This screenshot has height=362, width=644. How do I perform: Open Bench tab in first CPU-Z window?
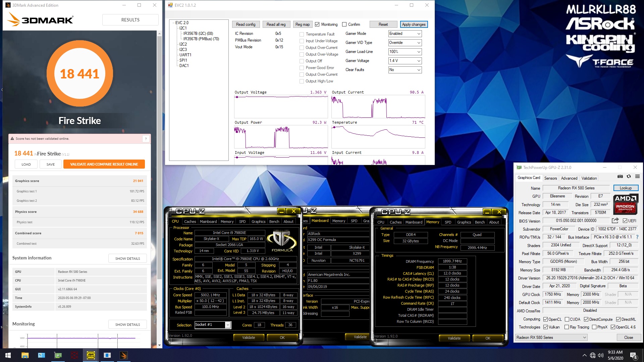(x=274, y=222)
